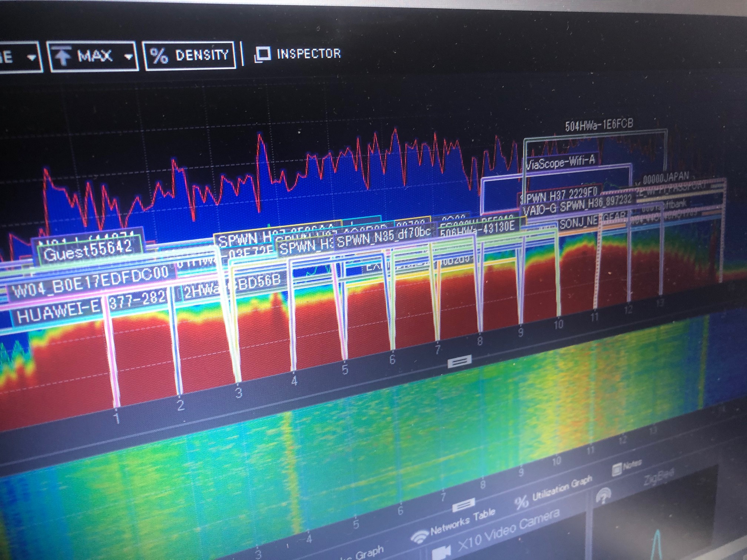Click the INSPECTOR window icon

pos(262,54)
